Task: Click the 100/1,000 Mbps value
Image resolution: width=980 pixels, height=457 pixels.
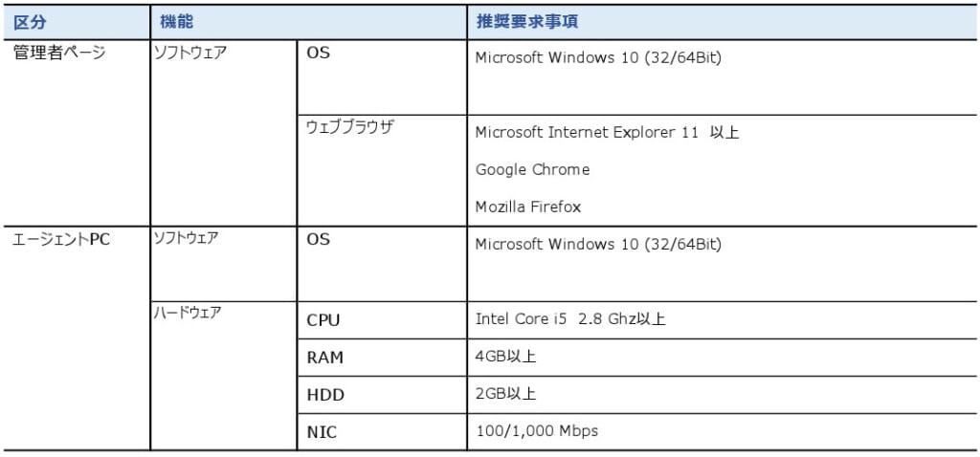Action: (537, 431)
